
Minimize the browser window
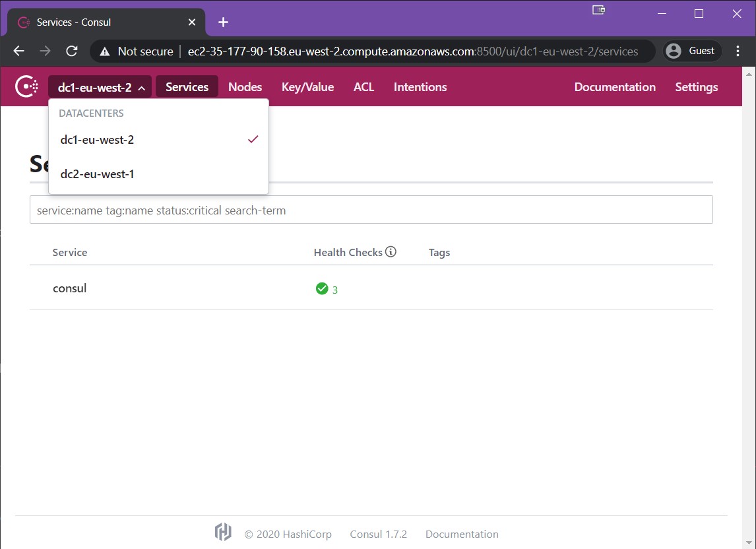point(662,13)
